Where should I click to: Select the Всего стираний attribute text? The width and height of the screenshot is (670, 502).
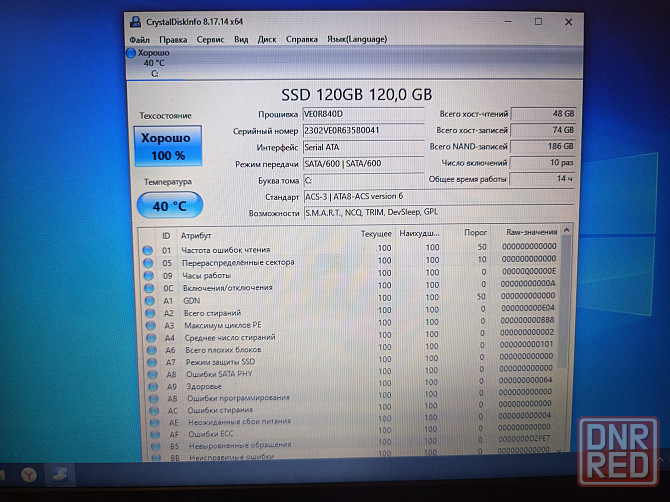(x=212, y=313)
